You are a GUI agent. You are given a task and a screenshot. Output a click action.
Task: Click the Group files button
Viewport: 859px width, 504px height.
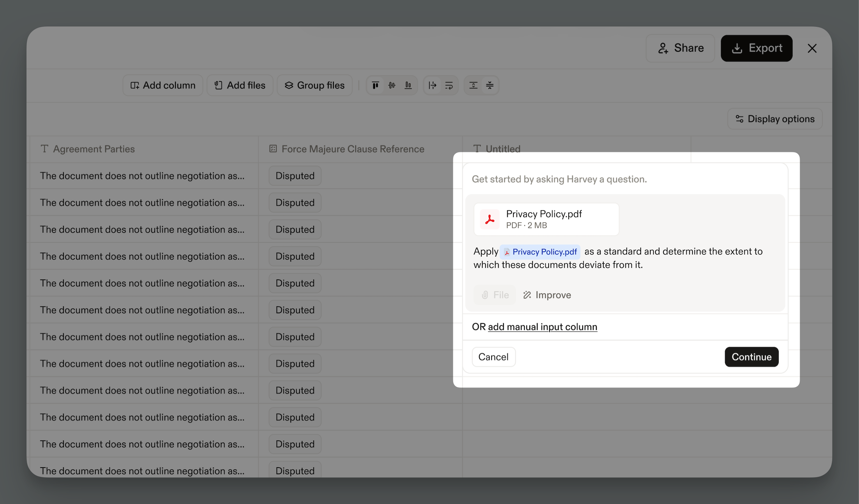pos(314,85)
